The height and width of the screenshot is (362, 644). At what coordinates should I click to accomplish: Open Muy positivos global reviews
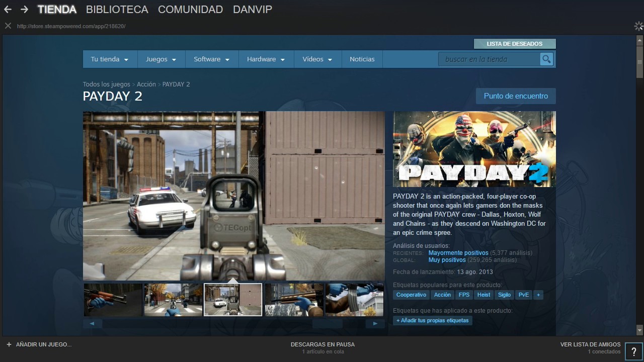(447, 260)
